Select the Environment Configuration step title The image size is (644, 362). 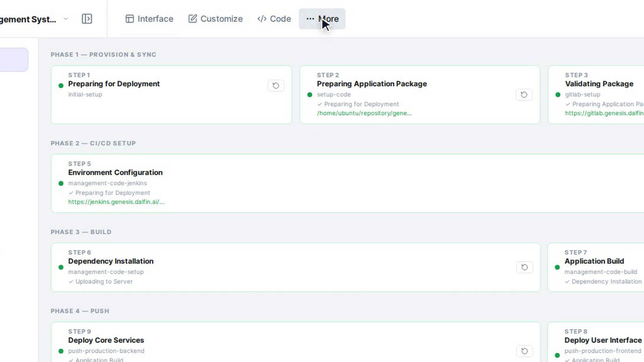pyautogui.click(x=115, y=172)
